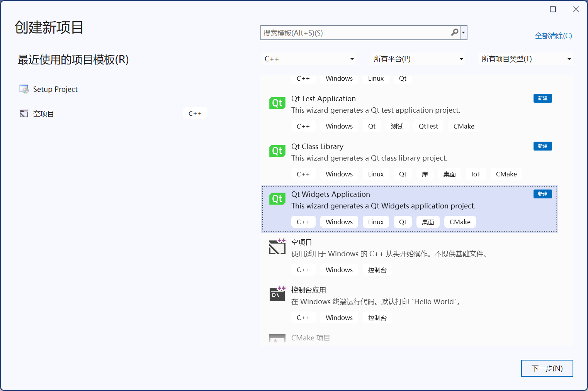The height and width of the screenshot is (391, 588).
Task: Click the Qt Widgets Application description text
Action: (x=383, y=206)
